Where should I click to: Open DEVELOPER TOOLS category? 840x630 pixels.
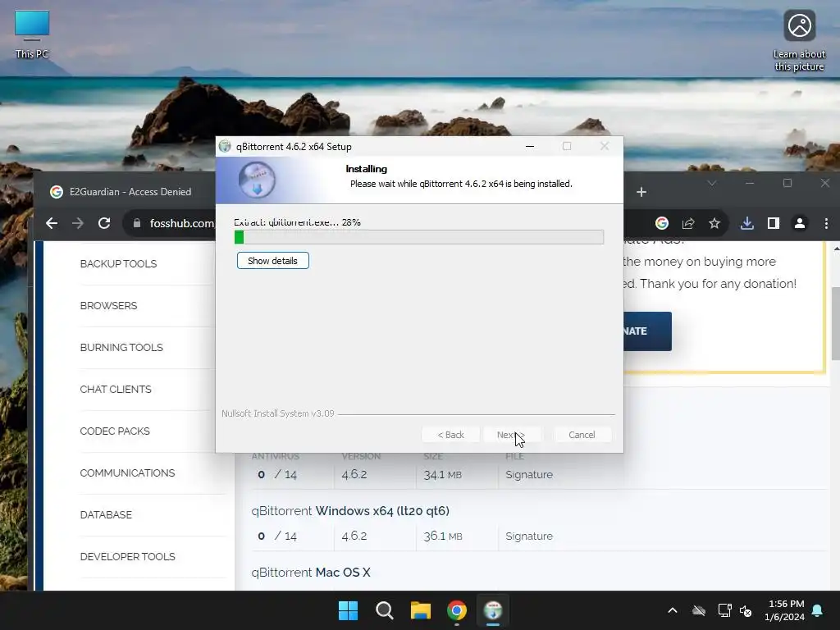127,556
